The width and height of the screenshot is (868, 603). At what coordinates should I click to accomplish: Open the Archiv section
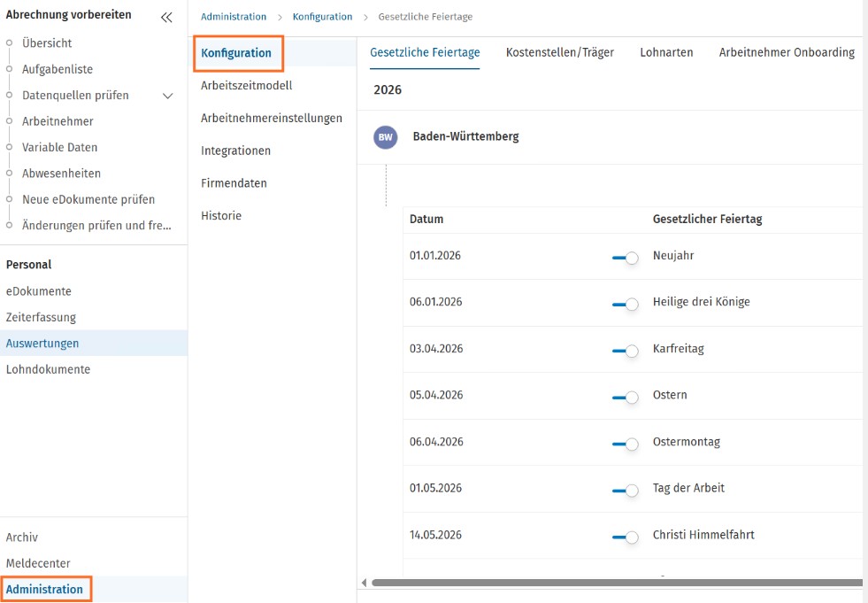[22, 537]
